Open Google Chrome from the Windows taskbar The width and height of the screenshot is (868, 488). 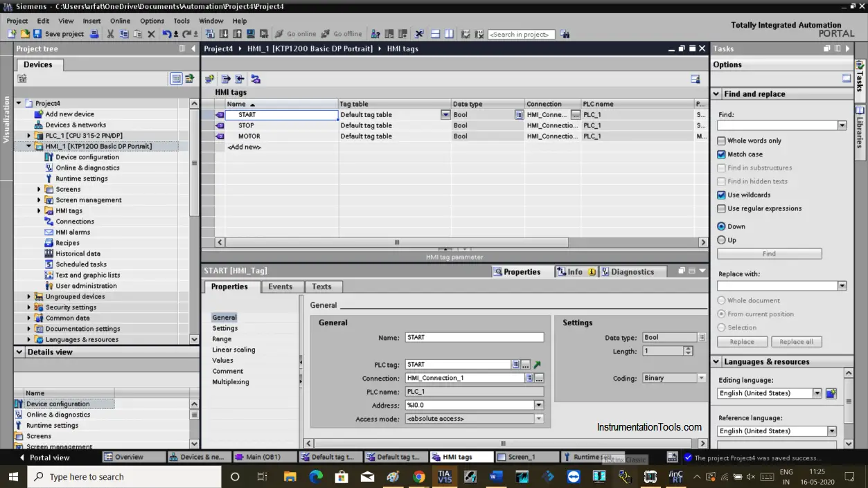tap(418, 476)
